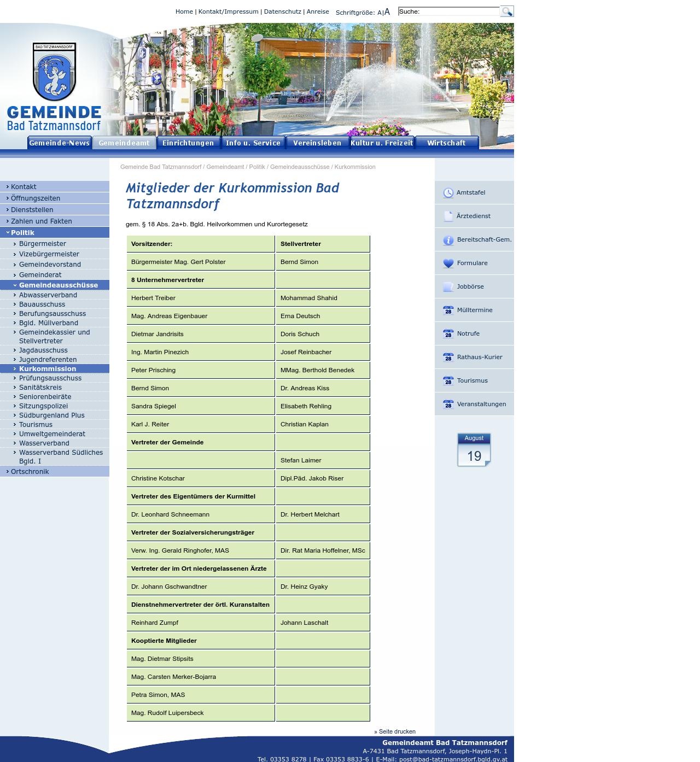Open the Kultur u. Freizeit tab
The width and height of the screenshot is (700, 762).
(x=382, y=143)
